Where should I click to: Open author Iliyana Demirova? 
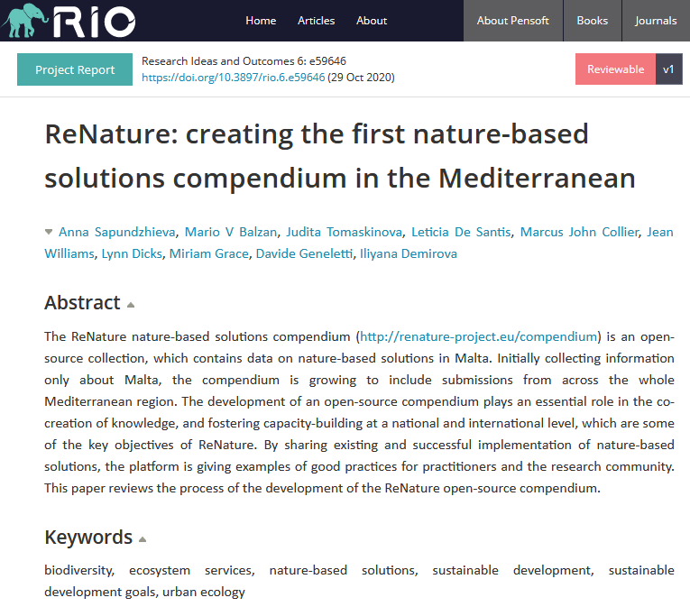(x=409, y=253)
